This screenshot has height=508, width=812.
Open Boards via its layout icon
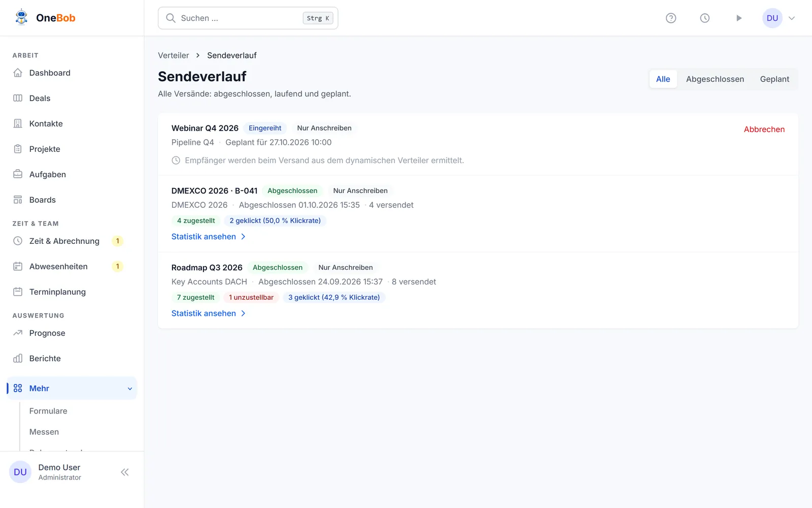point(18,200)
